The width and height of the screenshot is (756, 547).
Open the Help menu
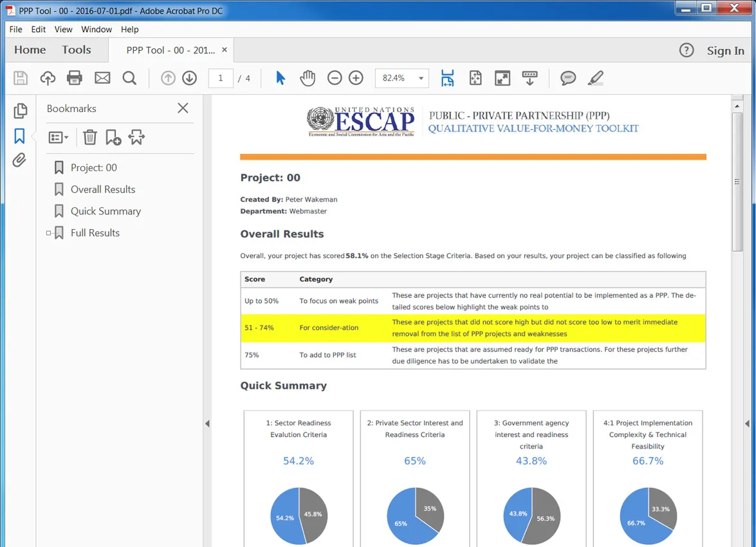point(130,30)
